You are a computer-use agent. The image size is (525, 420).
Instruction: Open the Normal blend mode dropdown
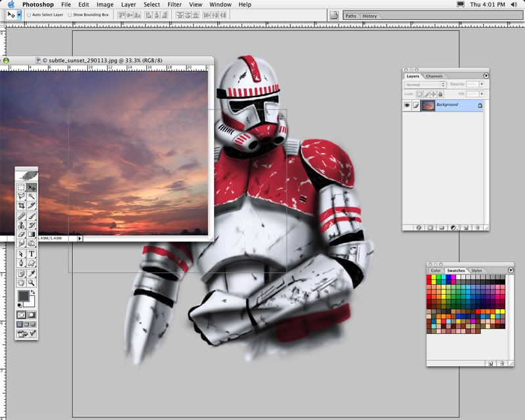425,85
